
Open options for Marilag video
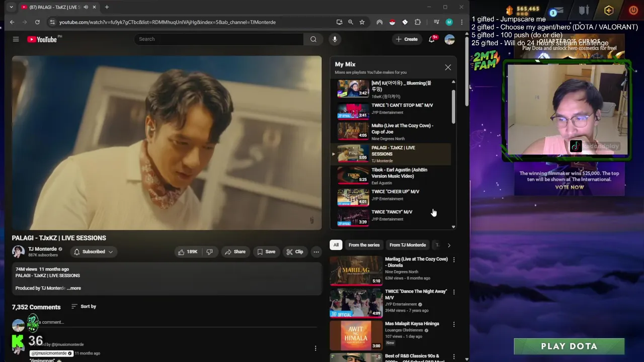pyautogui.click(x=454, y=260)
